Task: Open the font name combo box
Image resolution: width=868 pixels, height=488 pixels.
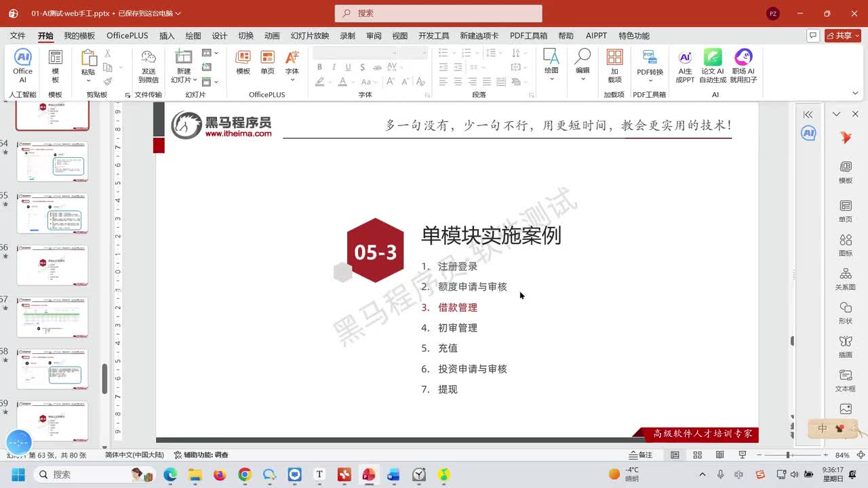Action: pos(355,53)
